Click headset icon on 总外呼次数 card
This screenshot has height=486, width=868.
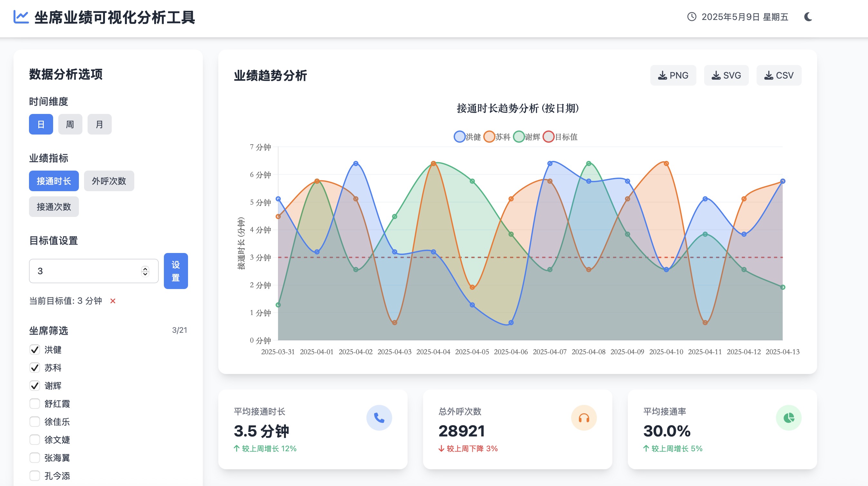pos(584,418)
